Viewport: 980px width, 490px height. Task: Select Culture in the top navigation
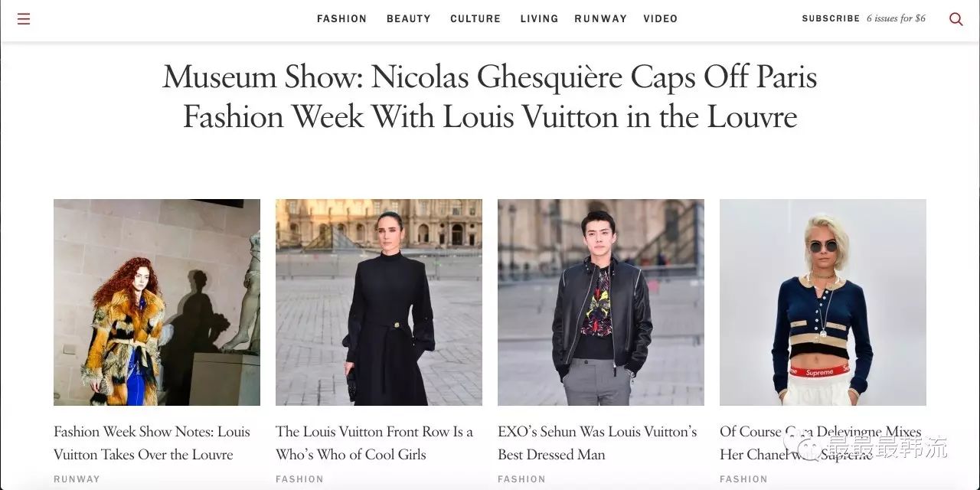pyautogui.click(x=475, y=19)
